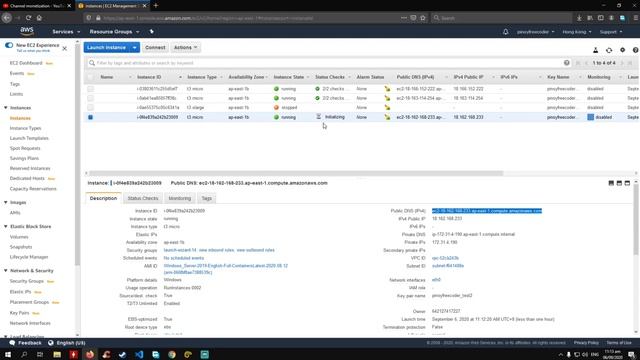Image resolution: width=640 pixels, height=360 pixels.
Task: Open File Explorer from taskbar
Action: click(x=57, y=354)
